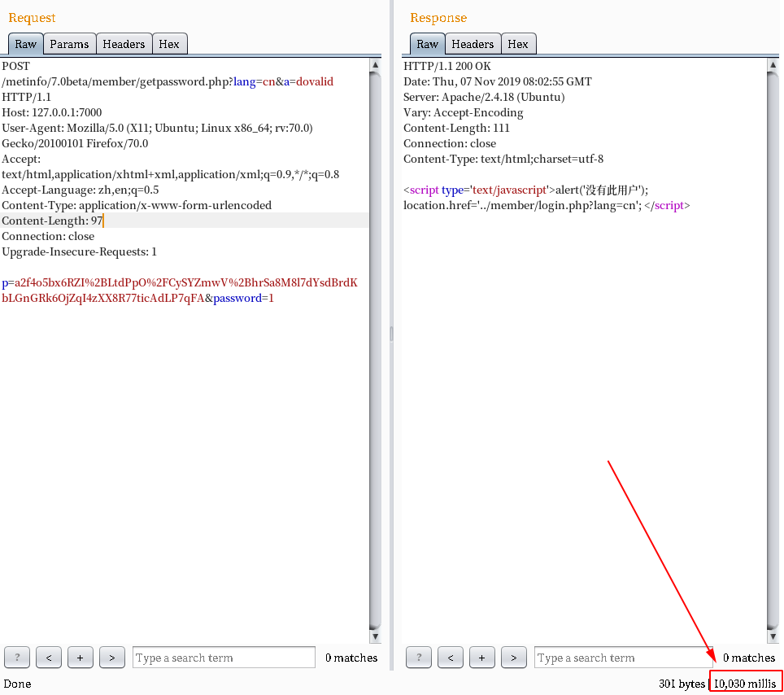The image size is (784, 695).
Task: Open the Request Raw tab
Action: (x=25, y=44)
